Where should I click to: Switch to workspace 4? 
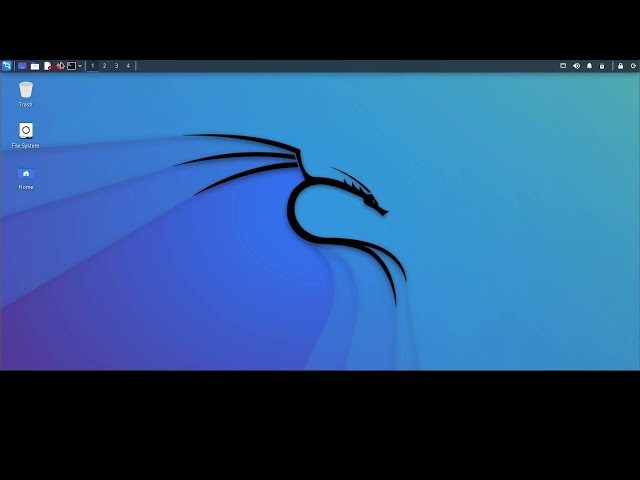tap(128, 66)
